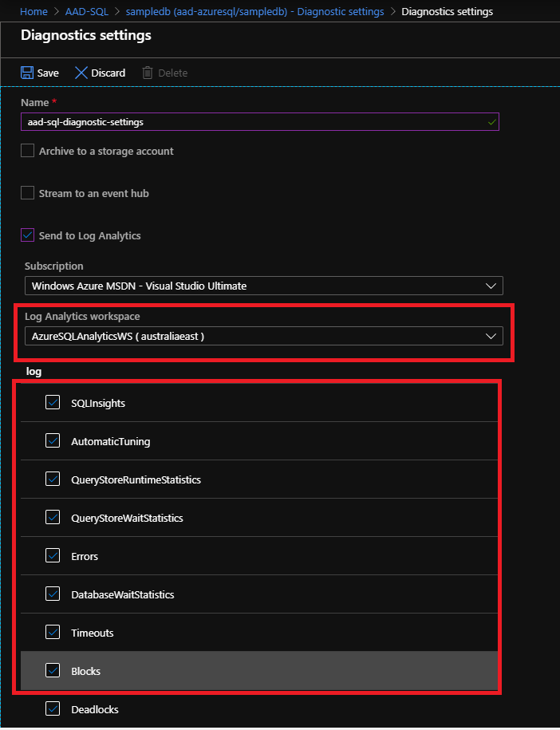Image resolution: width=560 pixels, height=730 pixels.
Task: Uncheck the AutomaticTuning log
Action: (x=53, y=440)
